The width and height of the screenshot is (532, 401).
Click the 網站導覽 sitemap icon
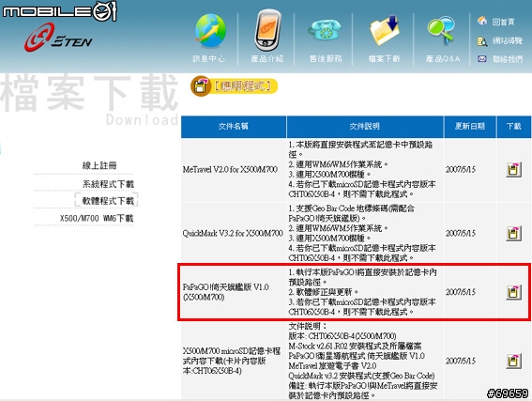click(x=482, y=41)
